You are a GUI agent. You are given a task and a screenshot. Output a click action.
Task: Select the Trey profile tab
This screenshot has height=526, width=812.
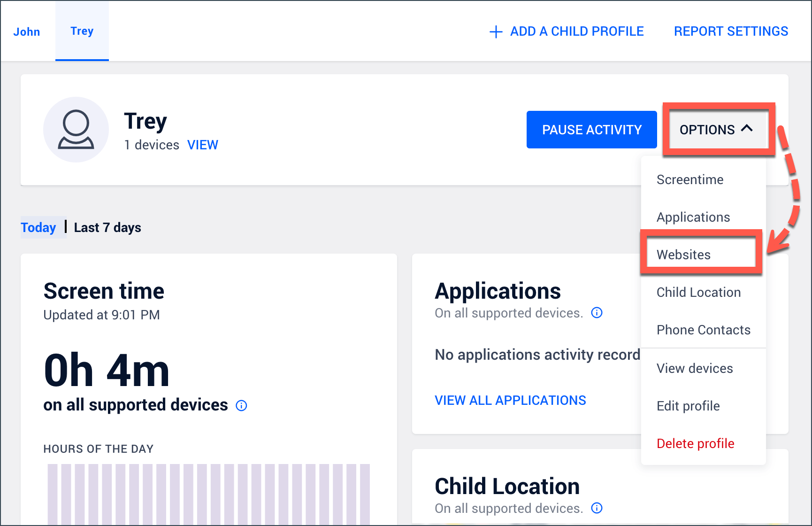click(82, 31)
